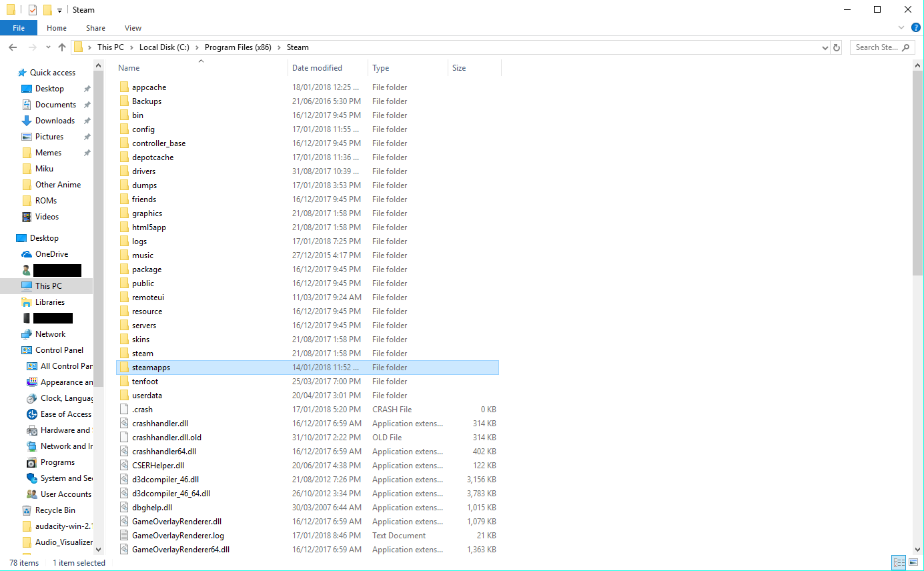
Task: Expand the address bar history dropdown
Action: 825,47
